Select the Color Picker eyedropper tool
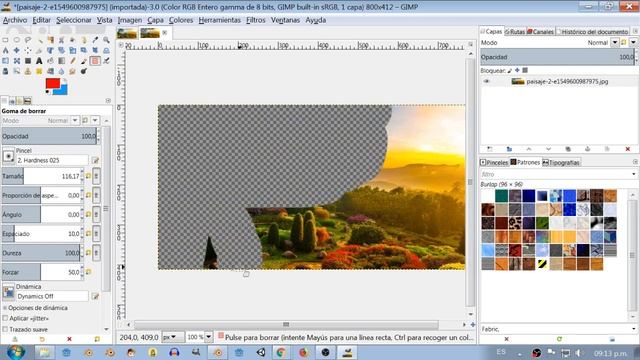The height and width of the screenshot is (360, 640). tap(95, 40)
